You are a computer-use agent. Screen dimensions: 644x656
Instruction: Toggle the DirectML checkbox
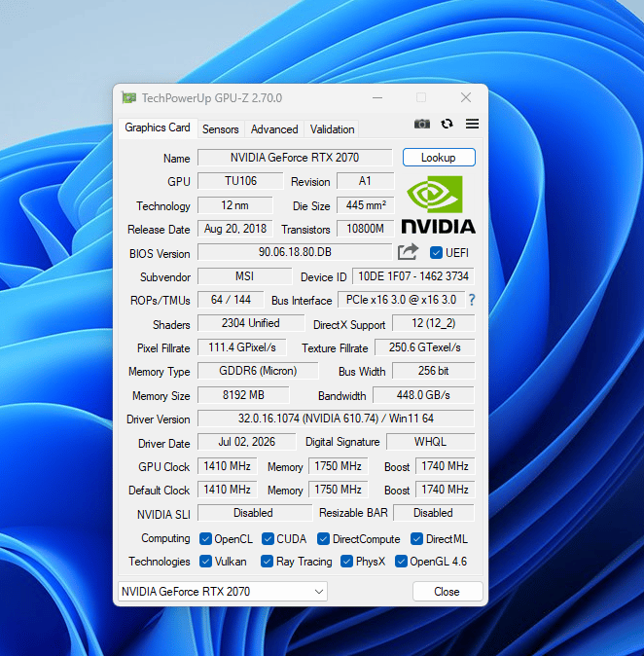[416, 539]
